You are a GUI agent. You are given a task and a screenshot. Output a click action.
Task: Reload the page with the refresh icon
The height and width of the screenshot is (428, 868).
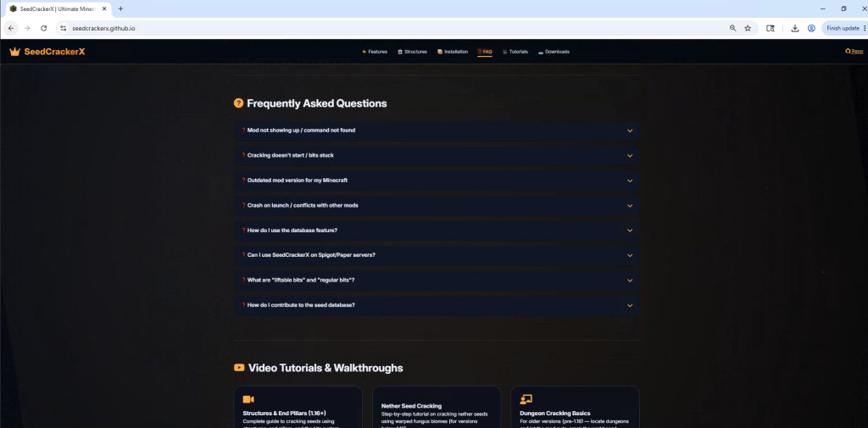[x=44, y=28]
